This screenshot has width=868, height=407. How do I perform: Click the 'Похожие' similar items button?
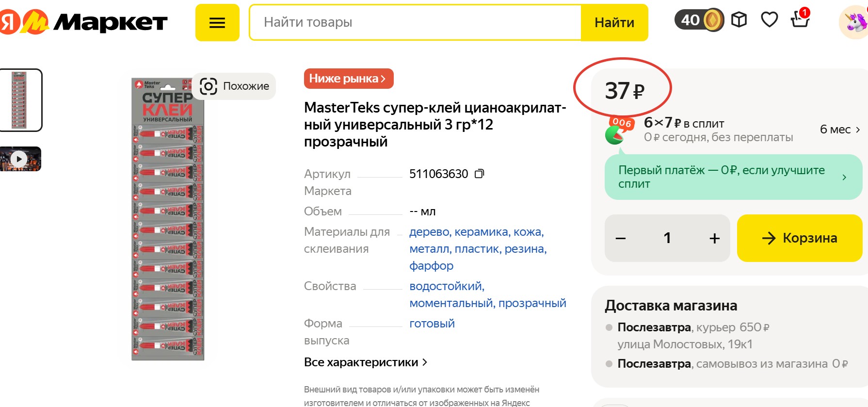234,86
